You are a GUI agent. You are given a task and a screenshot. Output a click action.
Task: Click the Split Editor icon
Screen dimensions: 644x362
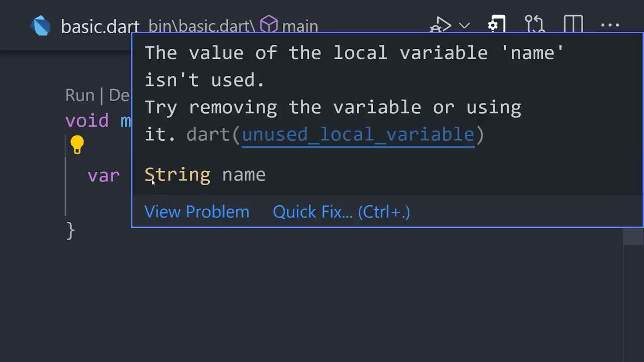[x=573, y=25]
